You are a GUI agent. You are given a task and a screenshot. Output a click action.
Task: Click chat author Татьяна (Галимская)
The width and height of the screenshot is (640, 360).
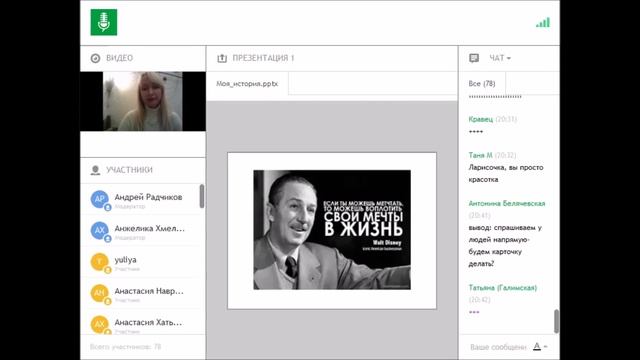[x=502, y=288]
